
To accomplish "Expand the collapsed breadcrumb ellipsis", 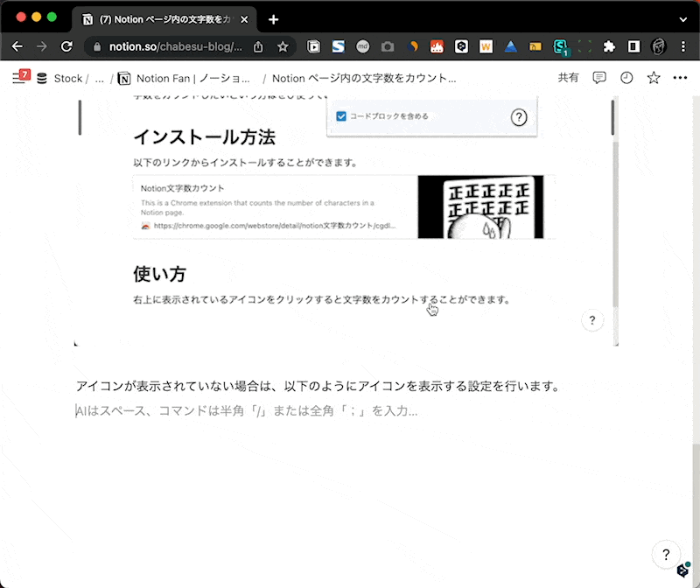I will (x=100, y=79).
